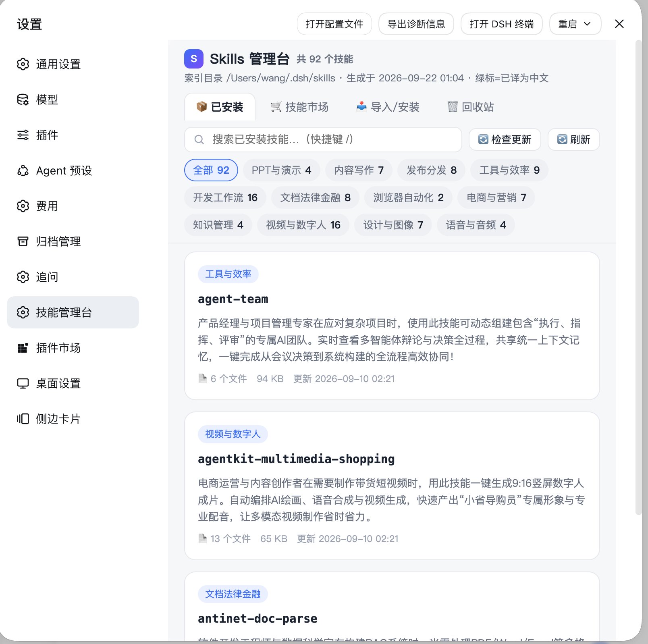Click the 打开 DSH 终端 button

pos(502,24)
